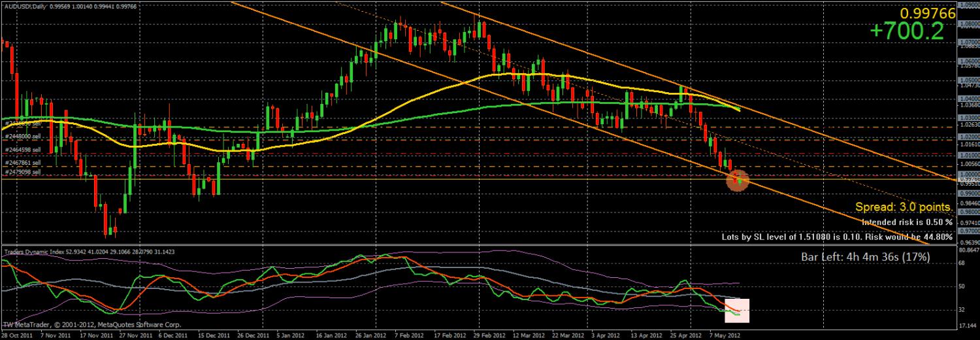
Task: Select the #2467861 sell order label
Action: pos(23,163)
